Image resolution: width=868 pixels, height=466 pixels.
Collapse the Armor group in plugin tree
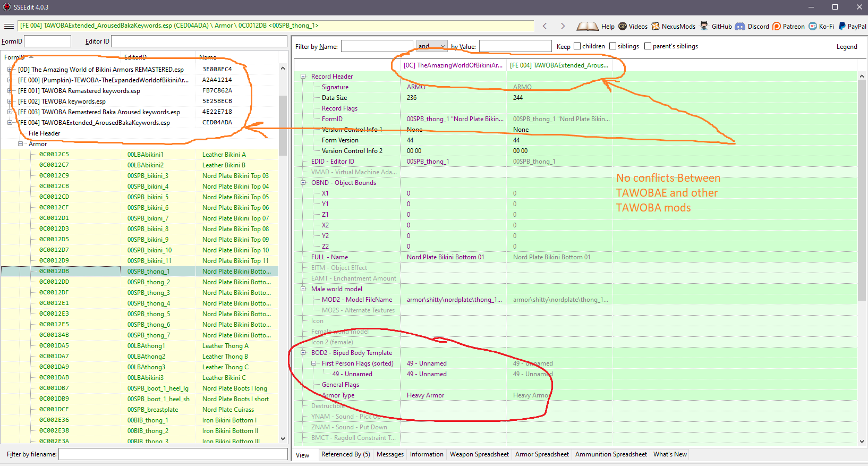(21, 144)
